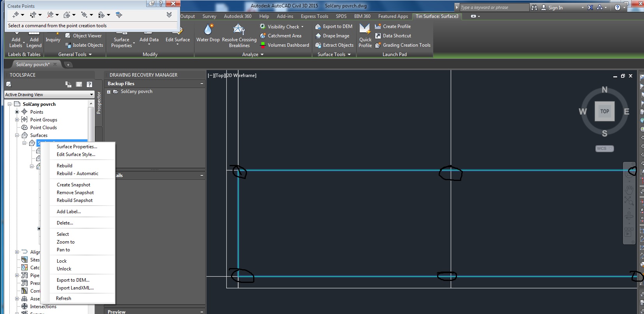This screenshot has height=314, width=644.
Task: Click Export to DEM ribbon icon
Action: 318,26
